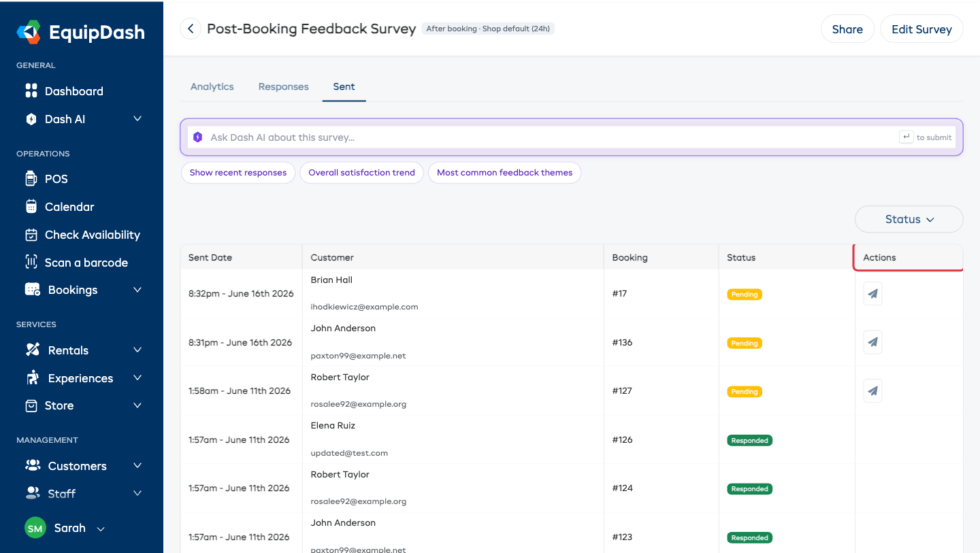Click the Scan a barcode icon
Image resolution: width=980 pixels, height=553 pixels.
[x=31, y=263]
